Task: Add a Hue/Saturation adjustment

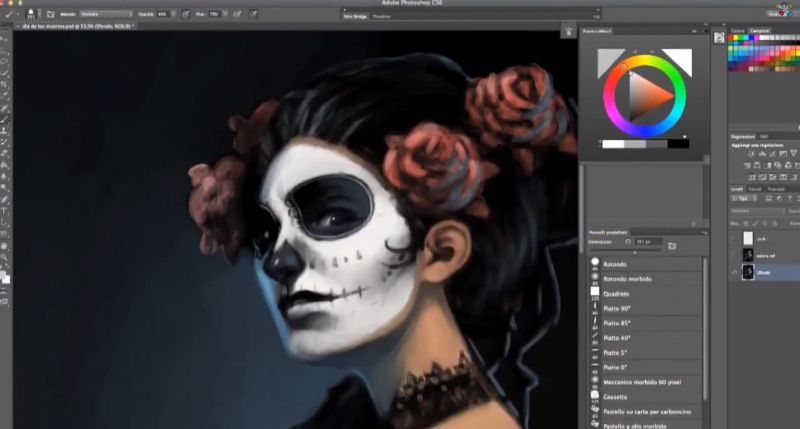Action: click(x=746, y=165)
